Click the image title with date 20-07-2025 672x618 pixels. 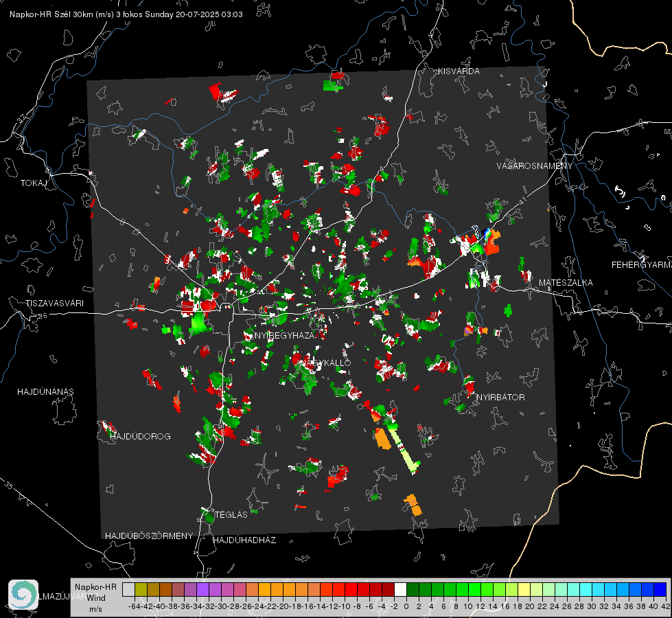click(126, 14)
